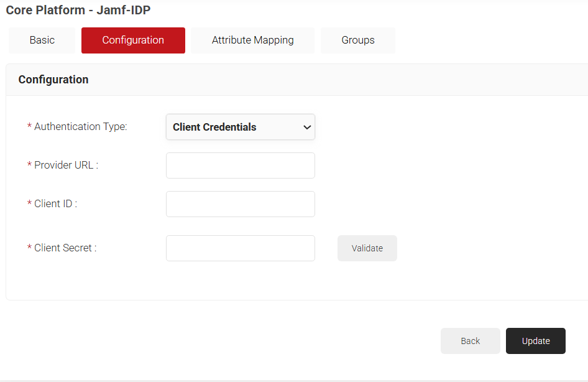Click the Authentication Type label
Image resolution: width=588 pixels, height=382 pixels.
(80, 127)
